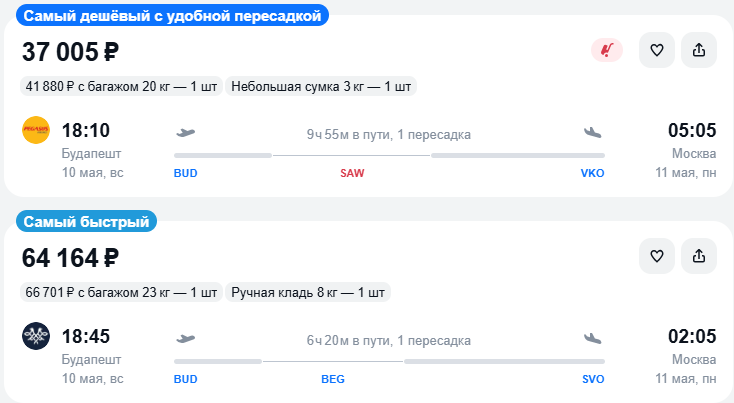Image resolution: width=734 pixels, height=403 pixels.
Task: Share the 64 164 ₽ ticket
Action: point(699,257)
